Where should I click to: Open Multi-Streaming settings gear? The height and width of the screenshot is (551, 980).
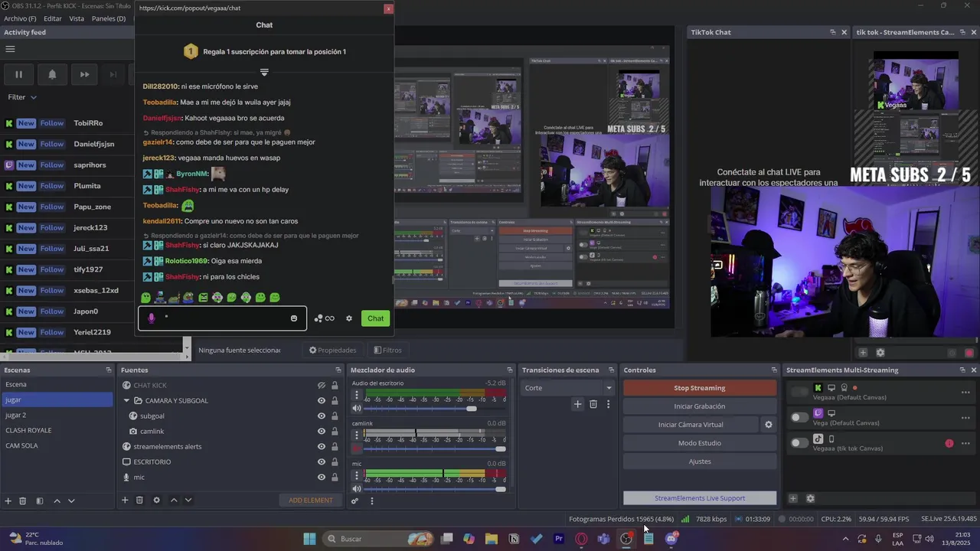[x=811, y=498]
